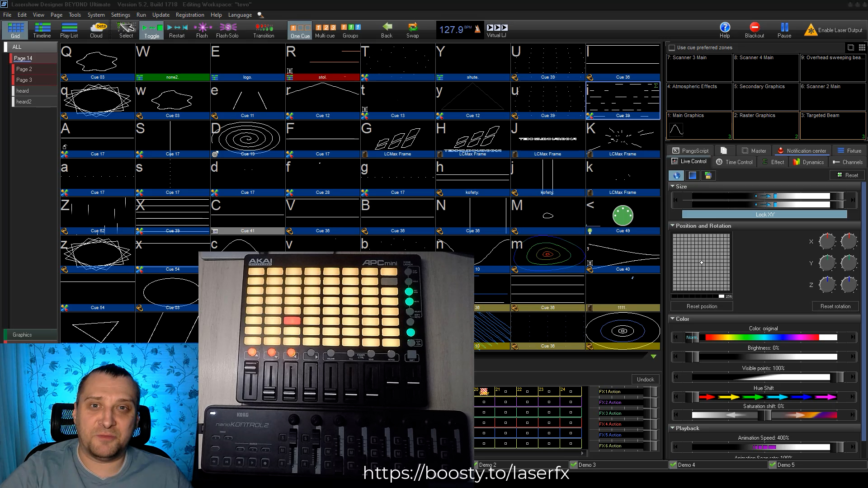
Task: Open the Channels tab
Action: 848,162
